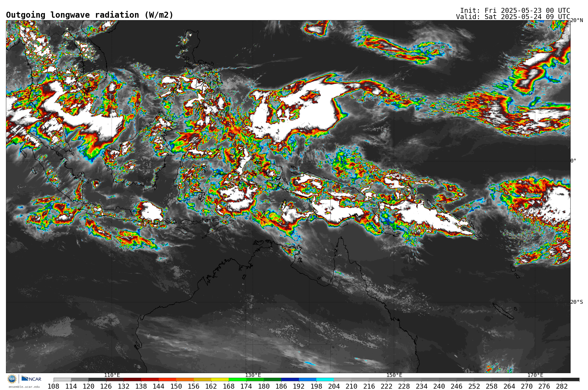
Task: Click the colorbar value label 150
Action: tap(176, 386)
